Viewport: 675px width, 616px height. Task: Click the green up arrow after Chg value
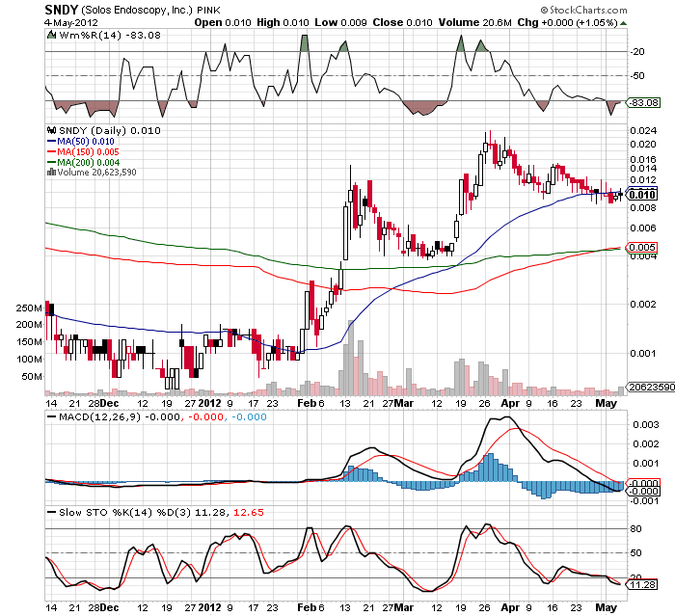(x=623, y=23)
